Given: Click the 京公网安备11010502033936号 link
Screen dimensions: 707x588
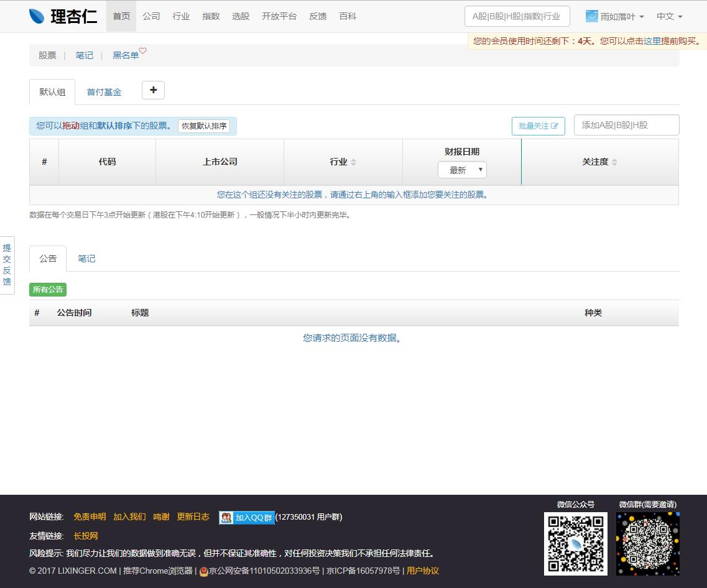Looking at the screenshot, I should tap(264, 571).
